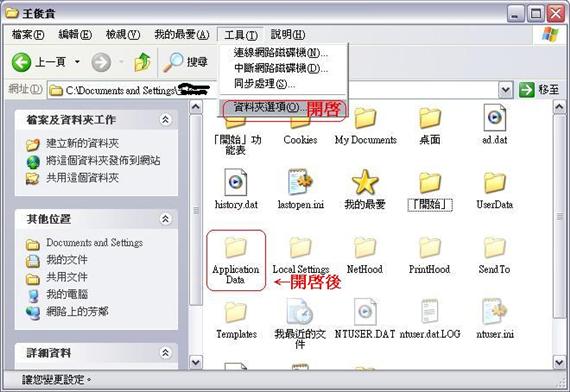Select the My Documents folder icon
This screenshot has width=570, height=392.
(365, 118)
